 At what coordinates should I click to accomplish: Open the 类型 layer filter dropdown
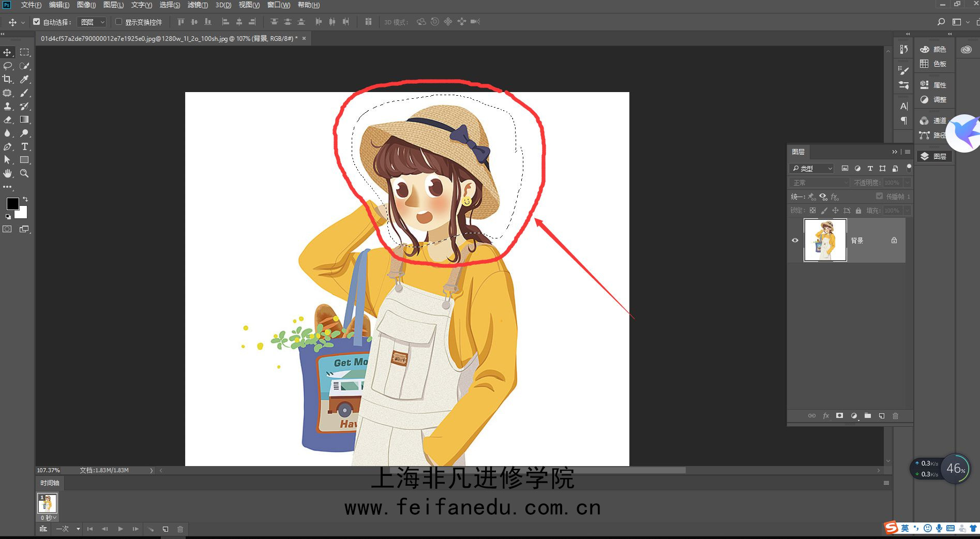[x=812, y=169]
